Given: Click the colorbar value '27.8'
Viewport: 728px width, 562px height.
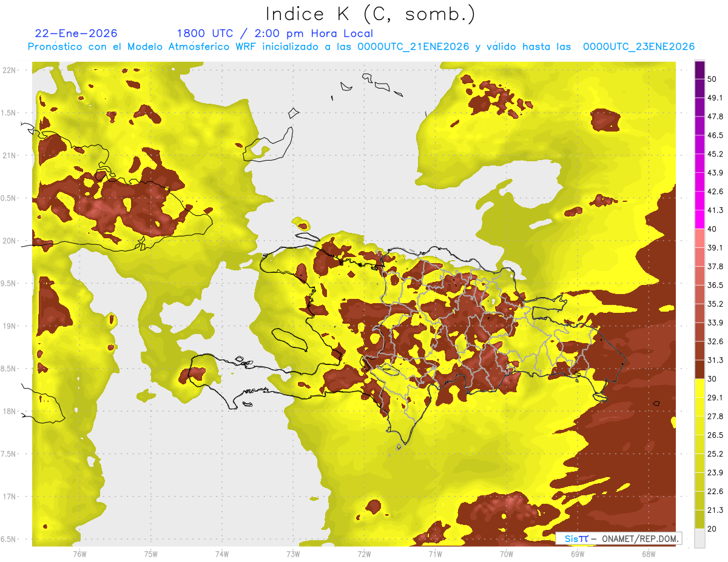Looking at the screenshot, I should tap(715, 416).
